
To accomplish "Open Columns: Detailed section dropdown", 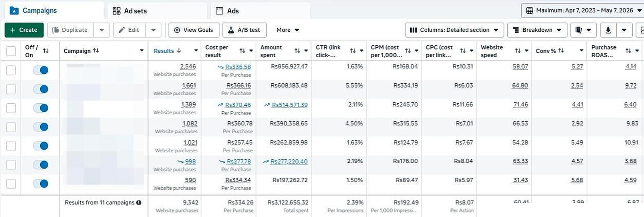I will tap(455, 30).
